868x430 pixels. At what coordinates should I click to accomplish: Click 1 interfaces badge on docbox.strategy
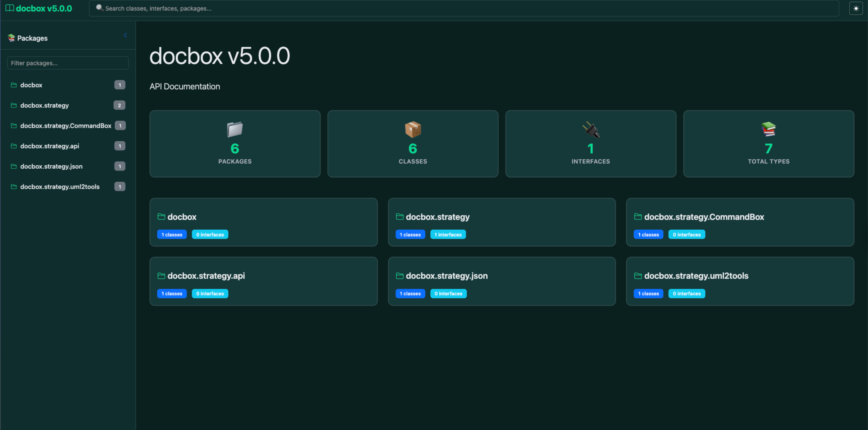click(x=448, y=234)
